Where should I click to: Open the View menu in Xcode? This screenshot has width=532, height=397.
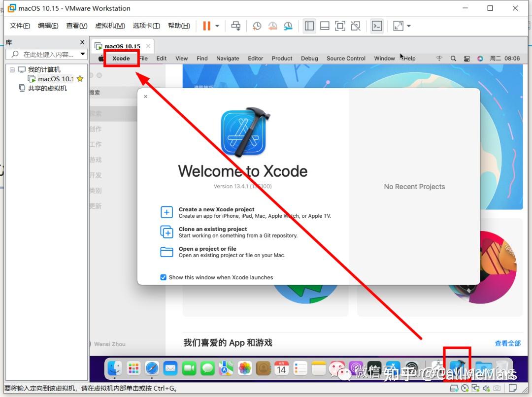[x=181, y=58]
